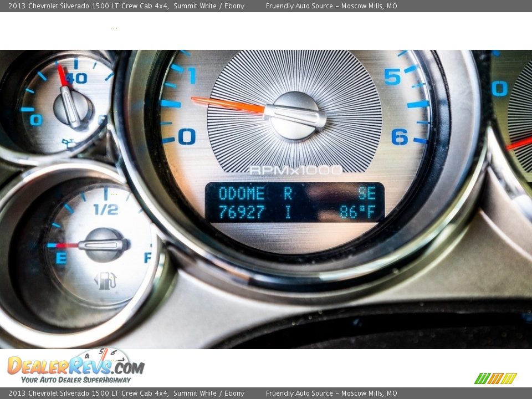Click the RPMx1000 label
This screenshot has width=532, height=399.
[295, 170]
